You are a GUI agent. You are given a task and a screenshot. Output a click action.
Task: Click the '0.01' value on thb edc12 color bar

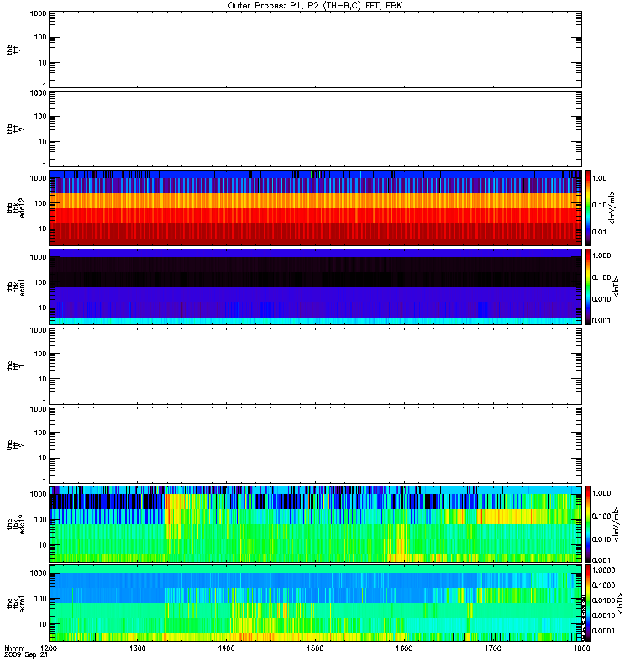pyautogui.click(x=600, y=232)
